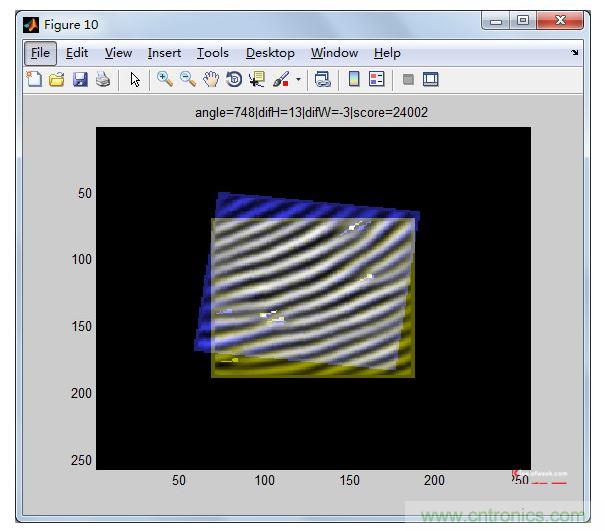Click the New Figure icon
The height and width of the screenshot is (531, 605).
pyautogui.click(x=34, y=80)
